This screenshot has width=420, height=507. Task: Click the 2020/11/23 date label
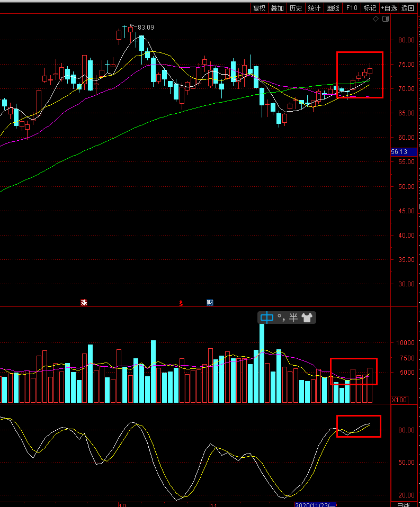click(x=316, y=504)
